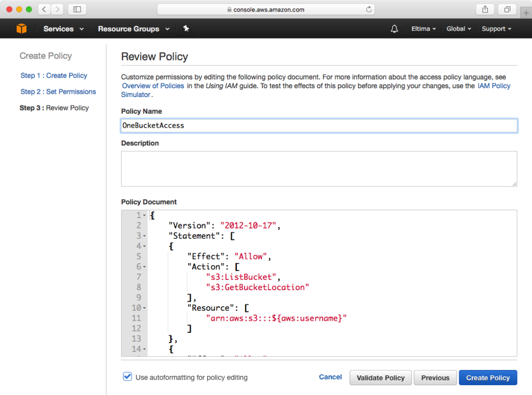Open the Eltima account dropdown

tap(424, 29)
